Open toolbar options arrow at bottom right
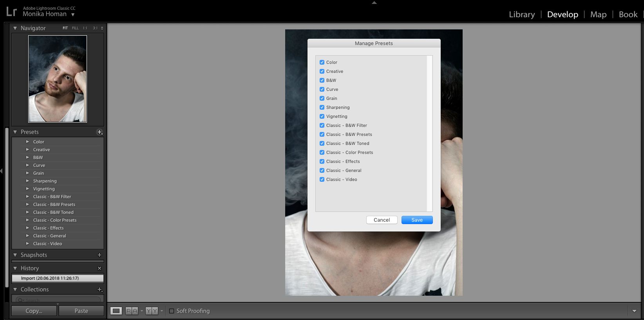Viewport: 644px width, 320px height. 634,311
